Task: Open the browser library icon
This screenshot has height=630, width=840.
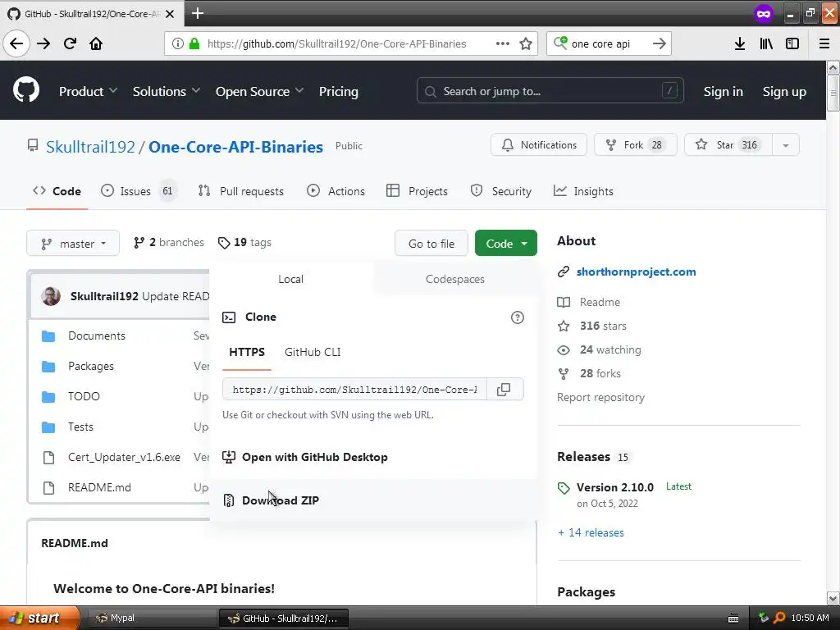Action: pyautogui.click(x=766, y=43)
